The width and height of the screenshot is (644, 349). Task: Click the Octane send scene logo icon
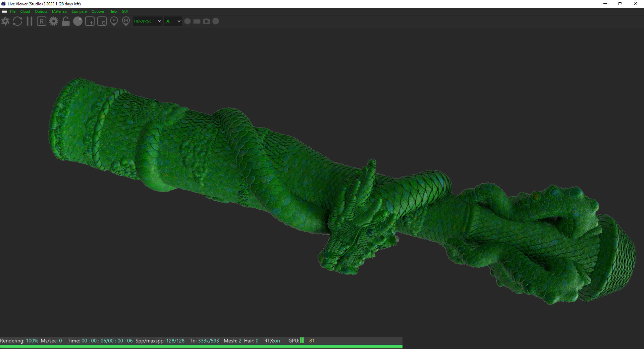pos(5,21)
